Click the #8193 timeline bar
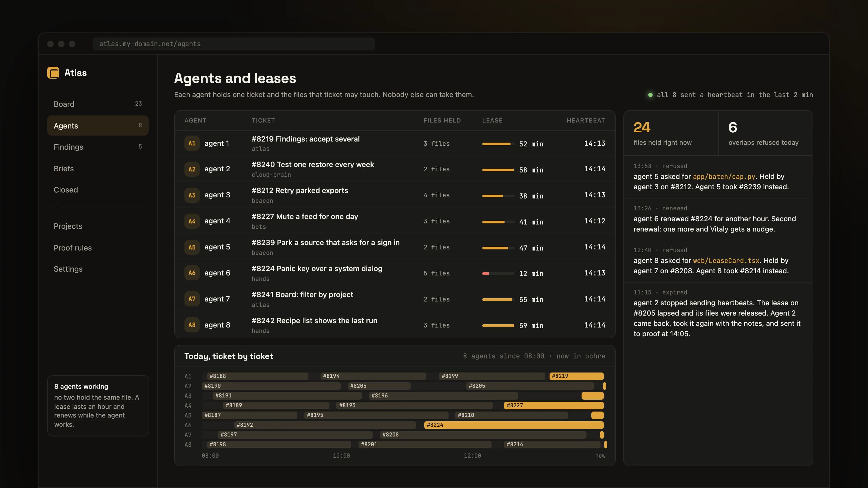868x488 pixels. pyautogui.click(x=414, y=405)
